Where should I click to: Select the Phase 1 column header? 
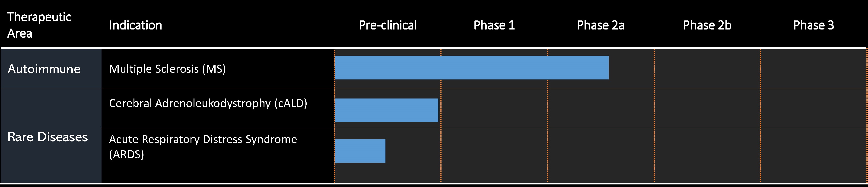tap(494, 25)
